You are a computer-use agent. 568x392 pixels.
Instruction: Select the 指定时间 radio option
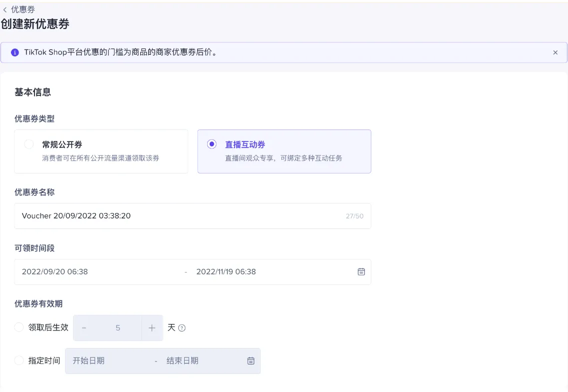[x=19, y=360]
